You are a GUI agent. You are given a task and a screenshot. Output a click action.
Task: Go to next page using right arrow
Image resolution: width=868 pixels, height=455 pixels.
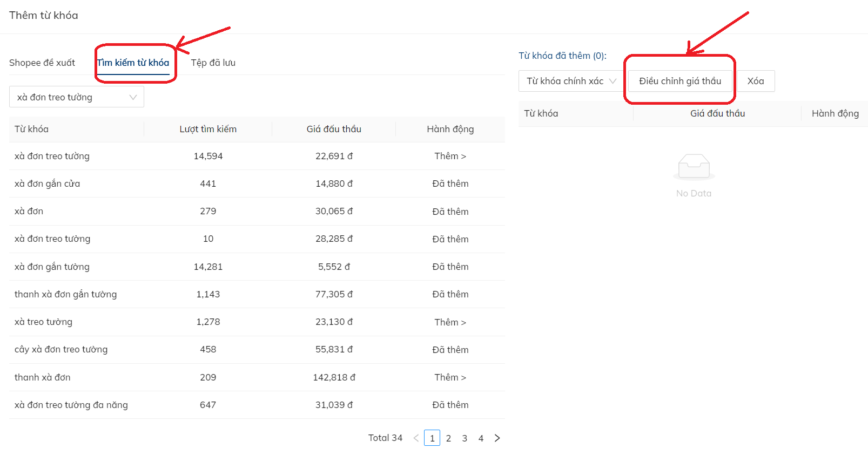tap(497, 438)
